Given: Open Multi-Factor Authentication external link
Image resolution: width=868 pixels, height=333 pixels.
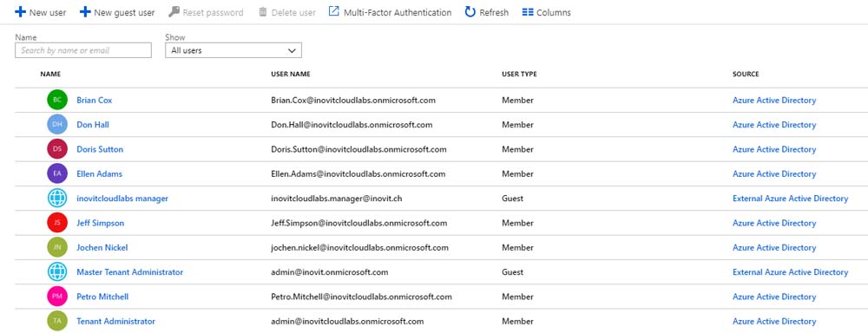Looking at the screenshot, I should [x=390, y=12].
